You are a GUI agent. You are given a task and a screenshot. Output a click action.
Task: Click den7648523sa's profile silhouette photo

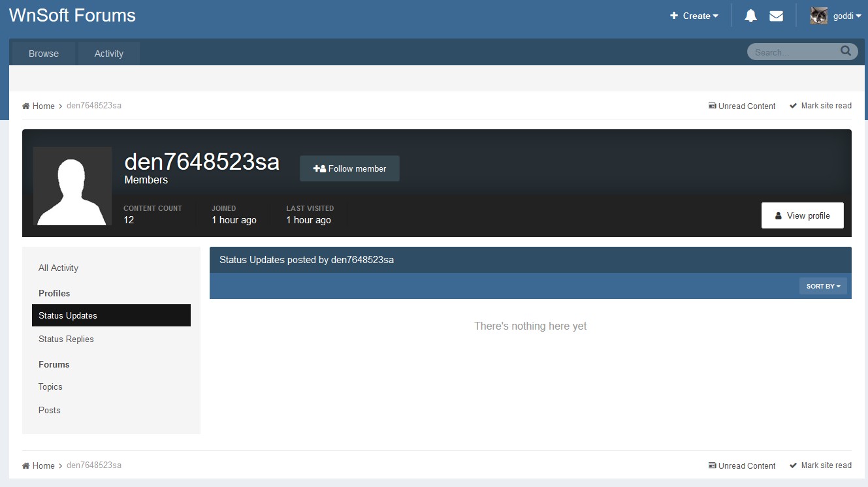[72, 186]
